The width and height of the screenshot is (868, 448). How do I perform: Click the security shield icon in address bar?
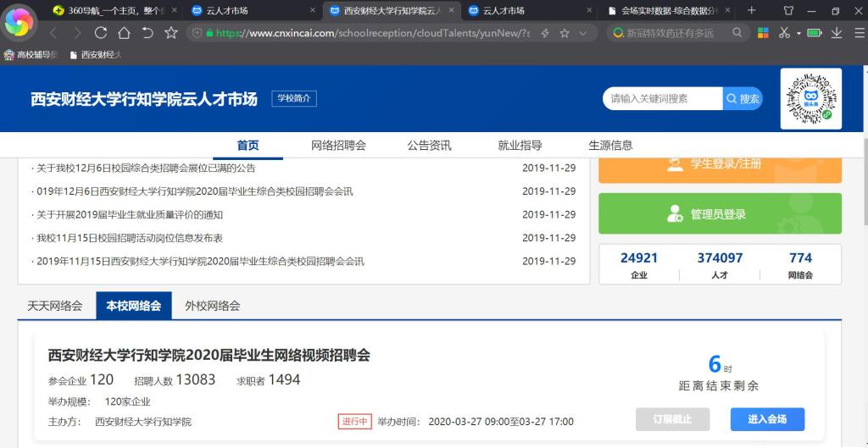point(197,33)
